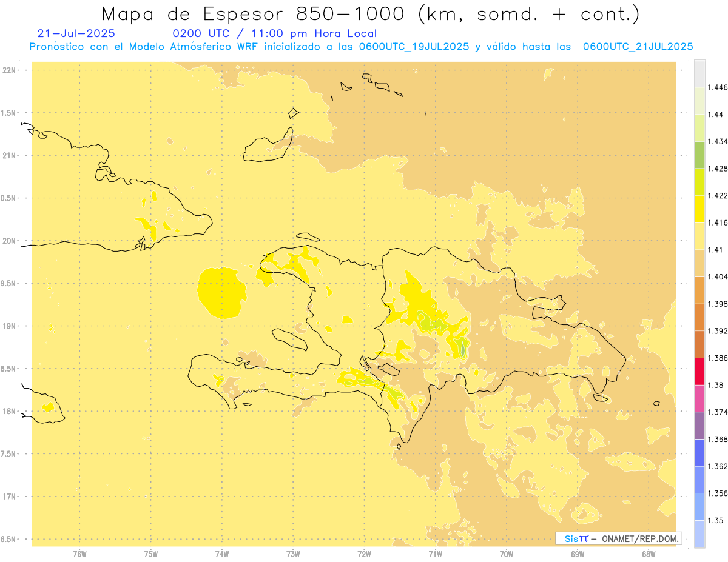Click the "1.398" colorbar value
The image size is (728, 562).
click(717, 304)
